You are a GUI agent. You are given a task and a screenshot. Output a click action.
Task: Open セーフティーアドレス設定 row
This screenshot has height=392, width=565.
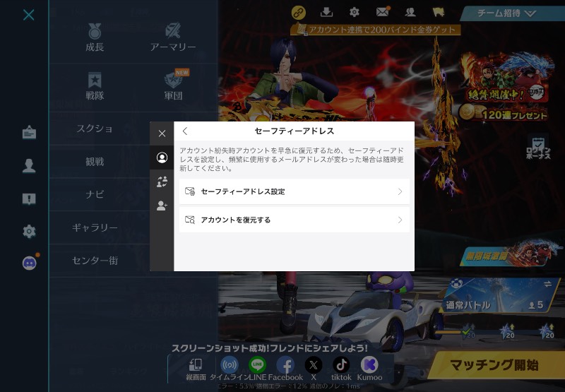point(294,191)
